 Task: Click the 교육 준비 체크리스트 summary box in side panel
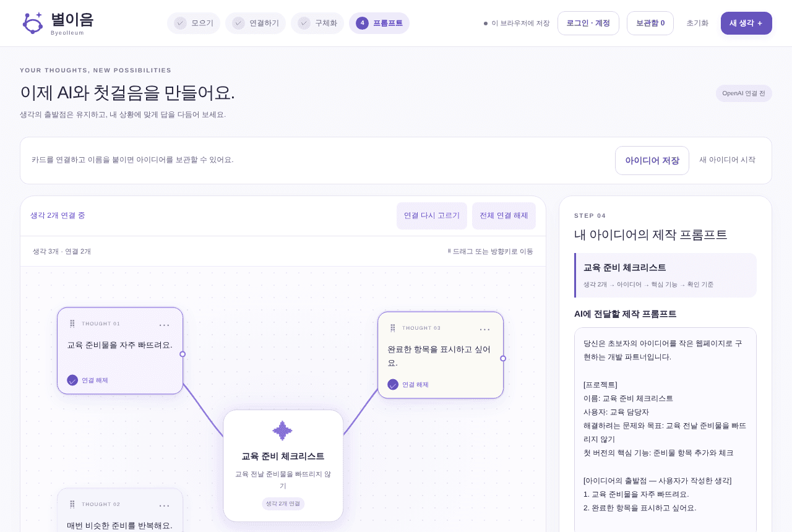pyautogui.click(x=665, y=275)
